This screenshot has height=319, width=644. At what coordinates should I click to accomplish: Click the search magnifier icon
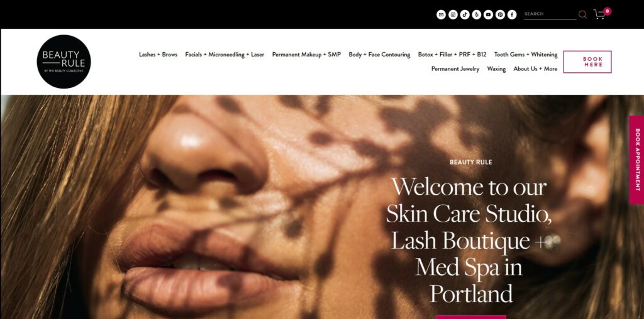[582, 15]
